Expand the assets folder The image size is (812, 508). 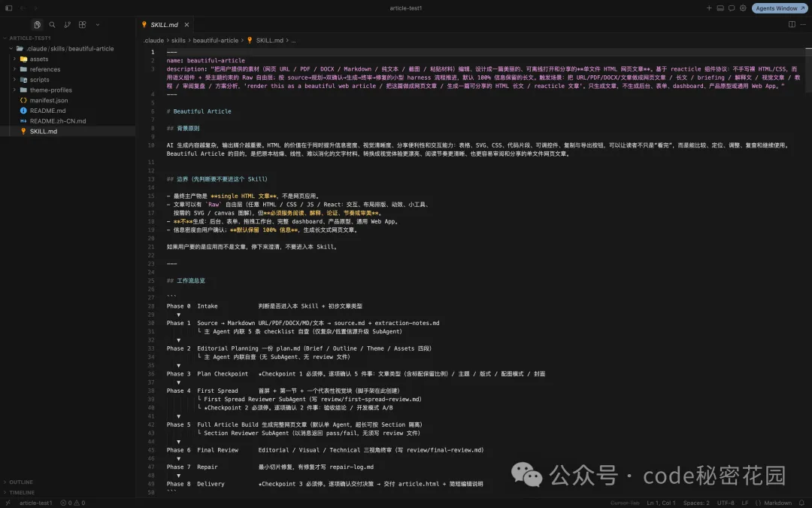coord(14,59)
